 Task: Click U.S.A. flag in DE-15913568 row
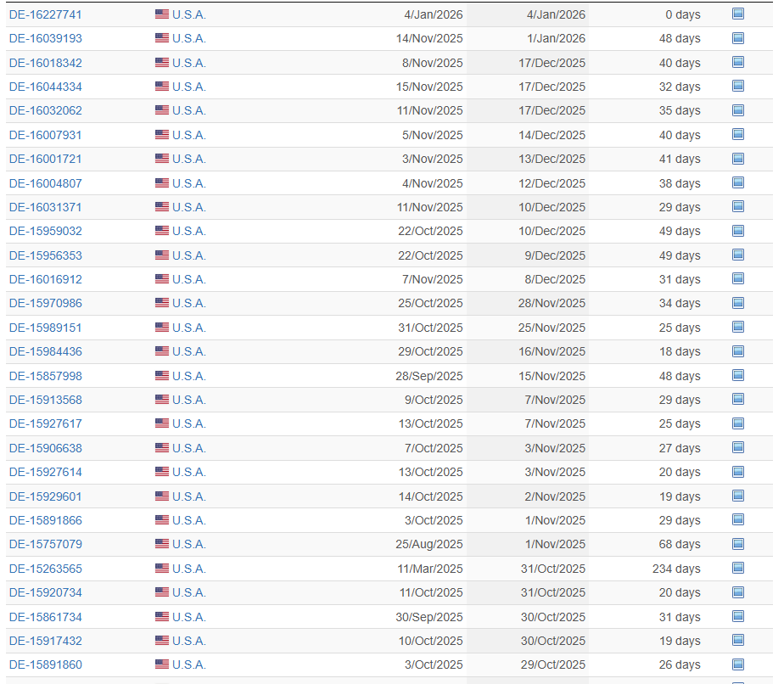[x=162, y=400]
